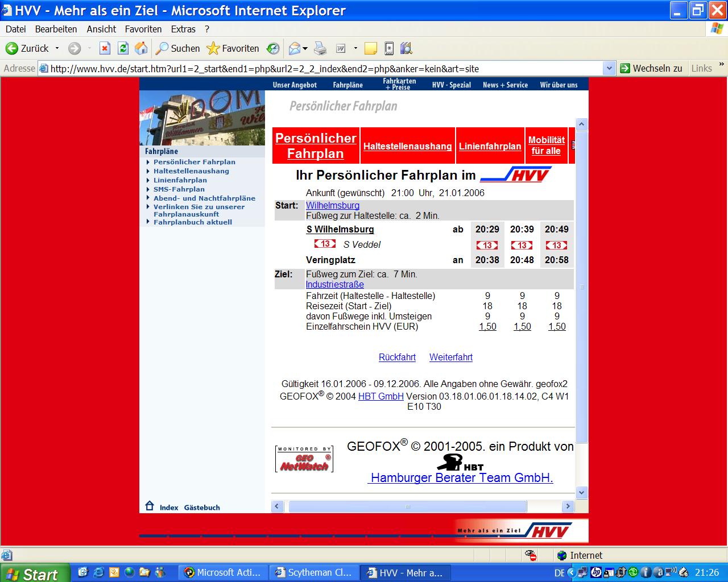This screenshot has height=582, width=728.
Task: Open HVV - Spezial navigation item
Action: click(452, 85)
